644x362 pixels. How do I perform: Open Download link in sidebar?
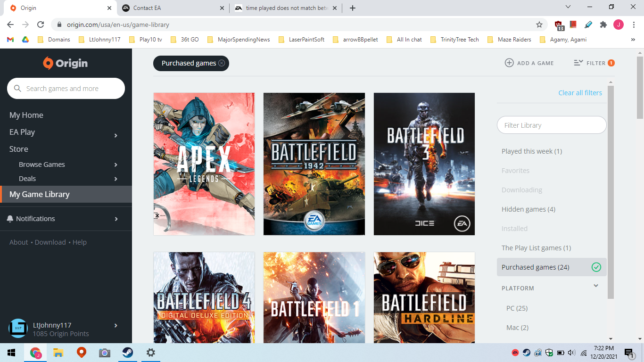50,242
